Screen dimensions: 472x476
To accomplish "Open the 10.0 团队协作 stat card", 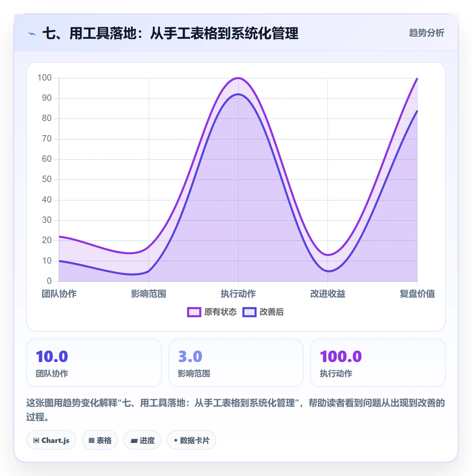I will pyautogui.click(x=94, y=363).
